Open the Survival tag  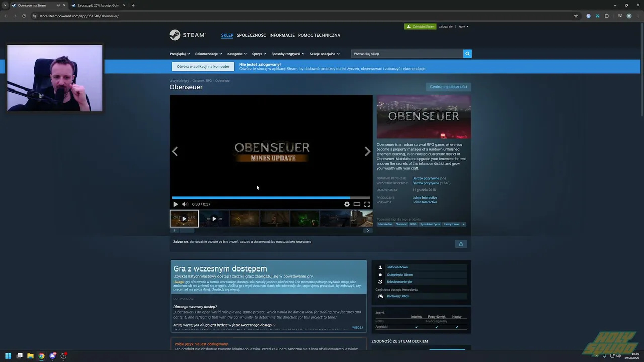(401, 224)
